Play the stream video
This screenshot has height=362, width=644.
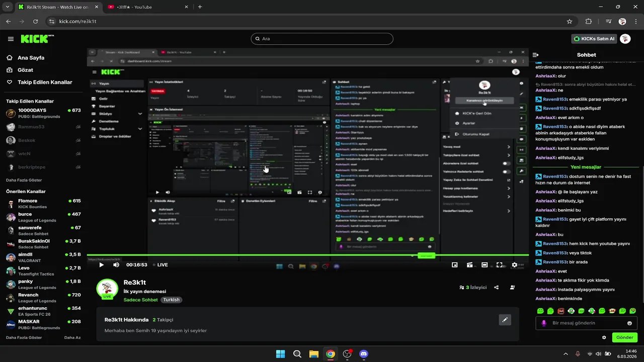[101, 265]
